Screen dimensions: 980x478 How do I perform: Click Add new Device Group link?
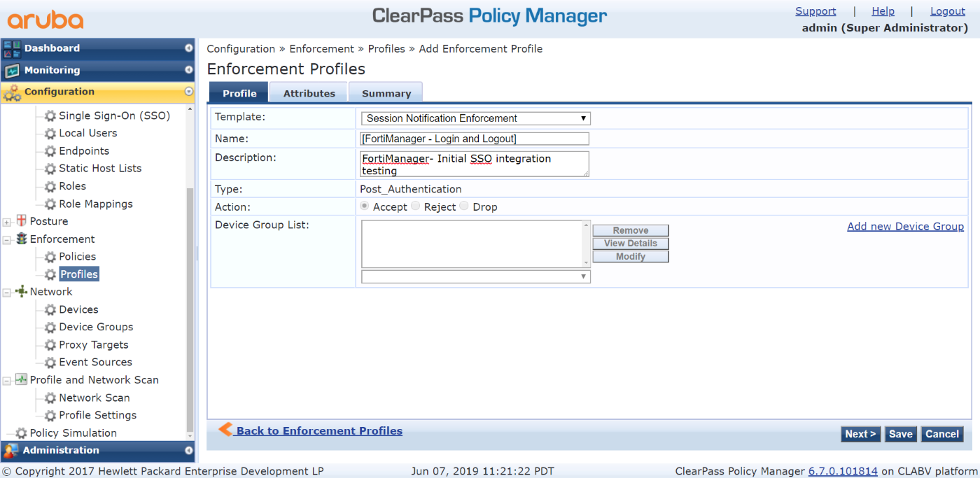pos(906,226)
